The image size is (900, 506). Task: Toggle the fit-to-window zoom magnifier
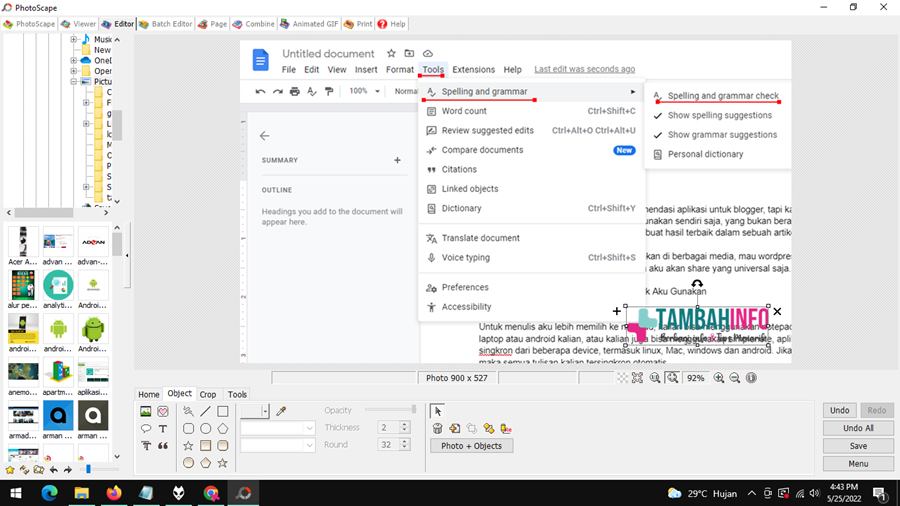[672, 377]
